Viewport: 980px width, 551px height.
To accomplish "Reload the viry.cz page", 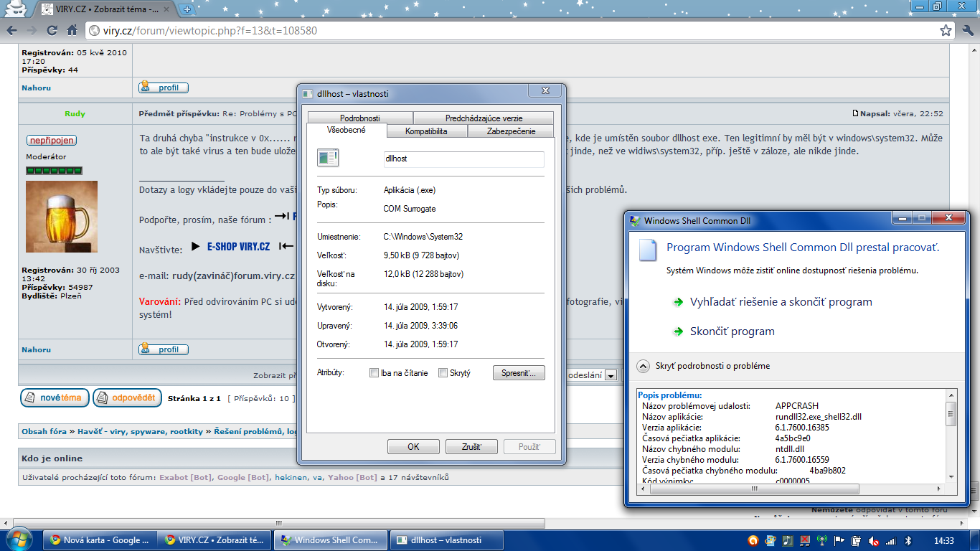I will coord(52,31).
